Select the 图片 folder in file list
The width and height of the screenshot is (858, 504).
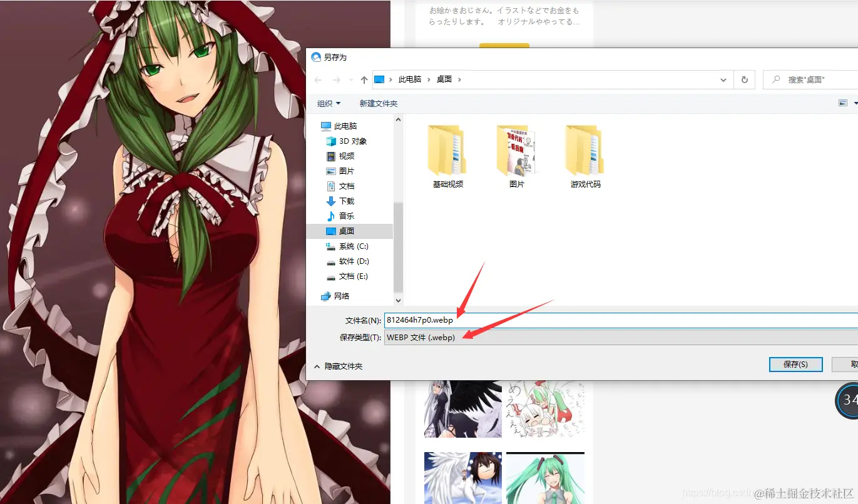coord(516,156)
